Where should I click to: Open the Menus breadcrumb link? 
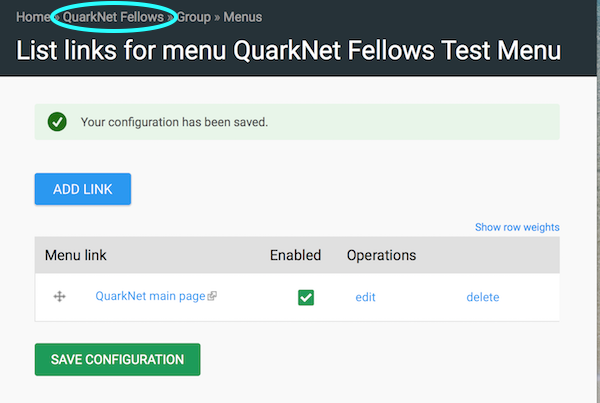pos(243,17)
